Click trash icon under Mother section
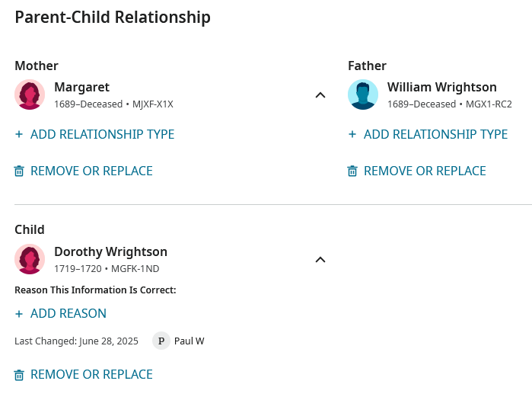Viewport: 532px width, 397px height. click(x=19, y=171)
